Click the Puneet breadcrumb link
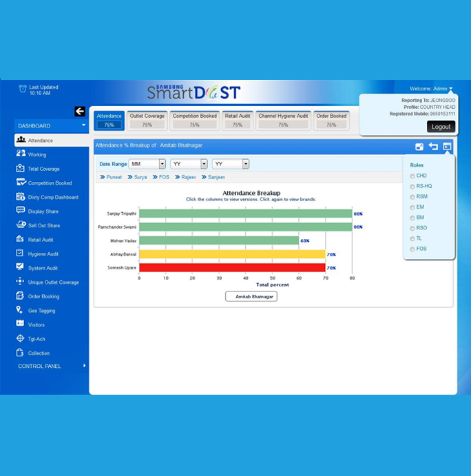Screen dimensions: 471x476 click(114, 177)
